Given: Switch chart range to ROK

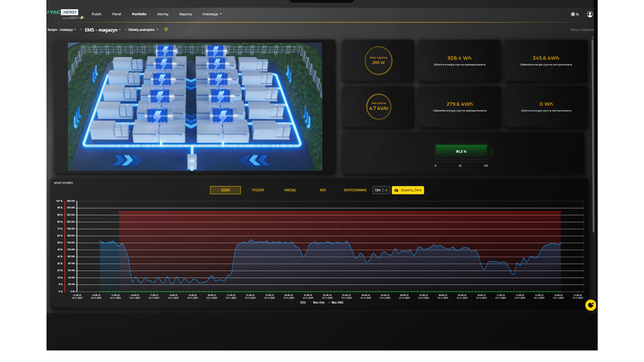Looking at the screenshot, I should (x=322, y=190).
